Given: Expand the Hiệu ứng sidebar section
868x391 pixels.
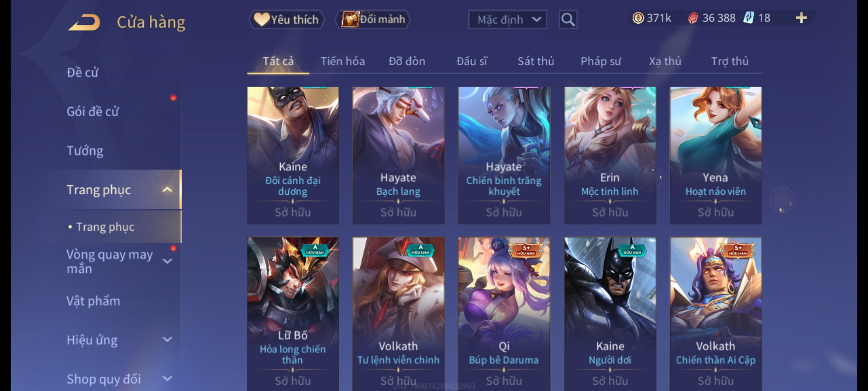Looking at the screenshot, I should click(167, 340).
